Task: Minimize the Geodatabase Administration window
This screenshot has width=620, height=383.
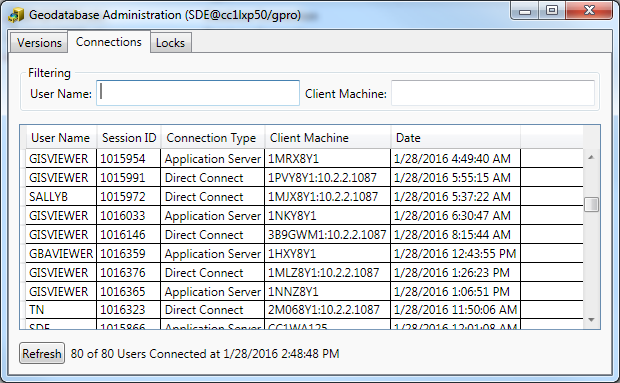Action: point(525,11)
